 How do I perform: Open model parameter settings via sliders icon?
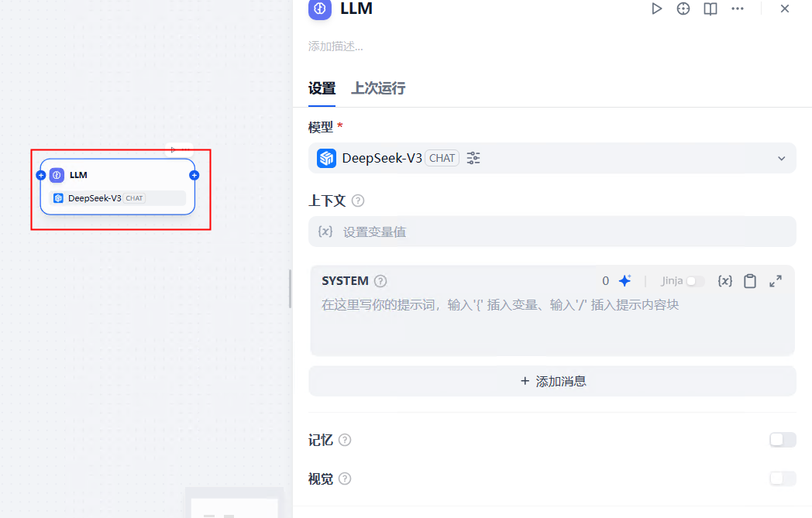[x=473, y=157]
